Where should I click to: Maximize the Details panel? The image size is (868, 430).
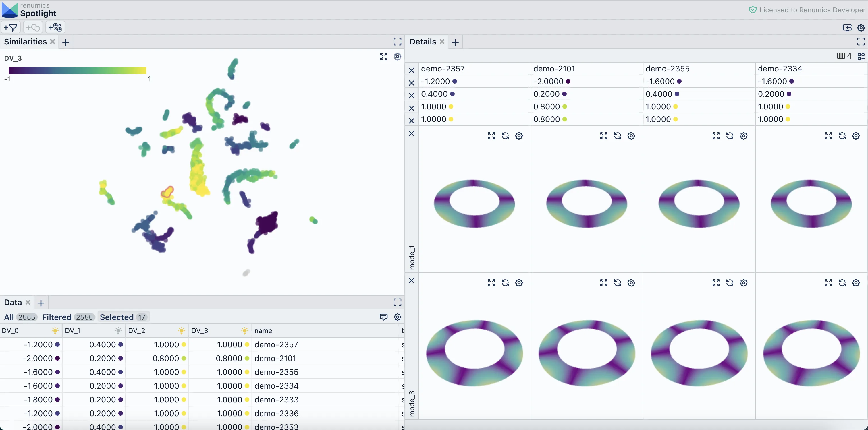click(861, 42)
